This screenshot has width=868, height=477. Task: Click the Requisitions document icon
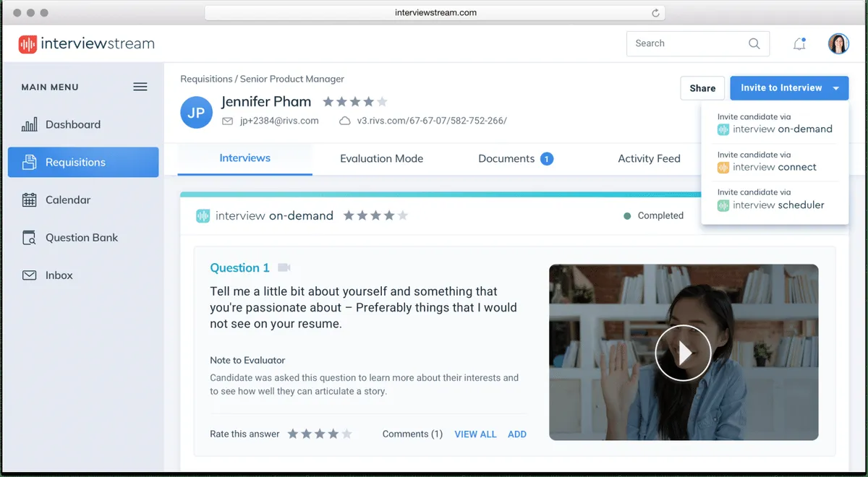[30, 162]
